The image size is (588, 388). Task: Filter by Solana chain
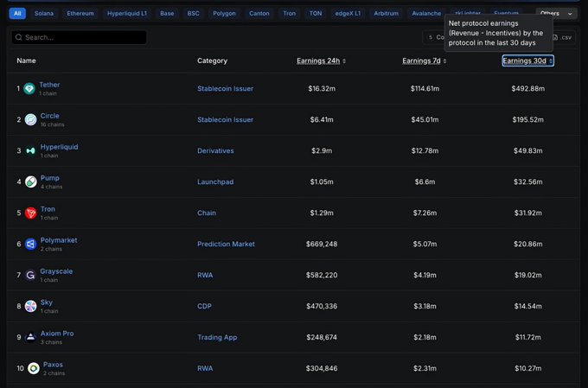pos(44,14)
